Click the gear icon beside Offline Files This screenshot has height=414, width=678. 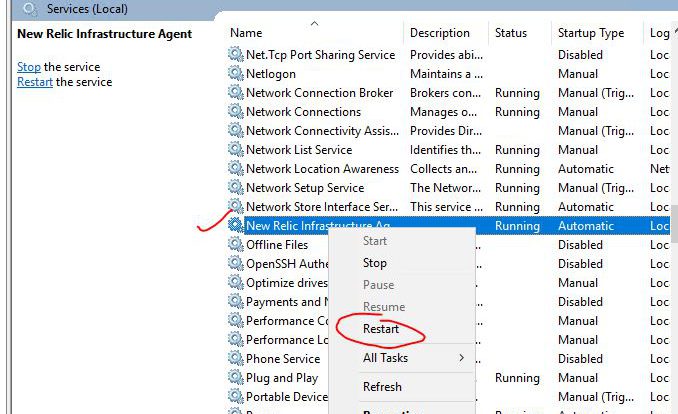236,244
